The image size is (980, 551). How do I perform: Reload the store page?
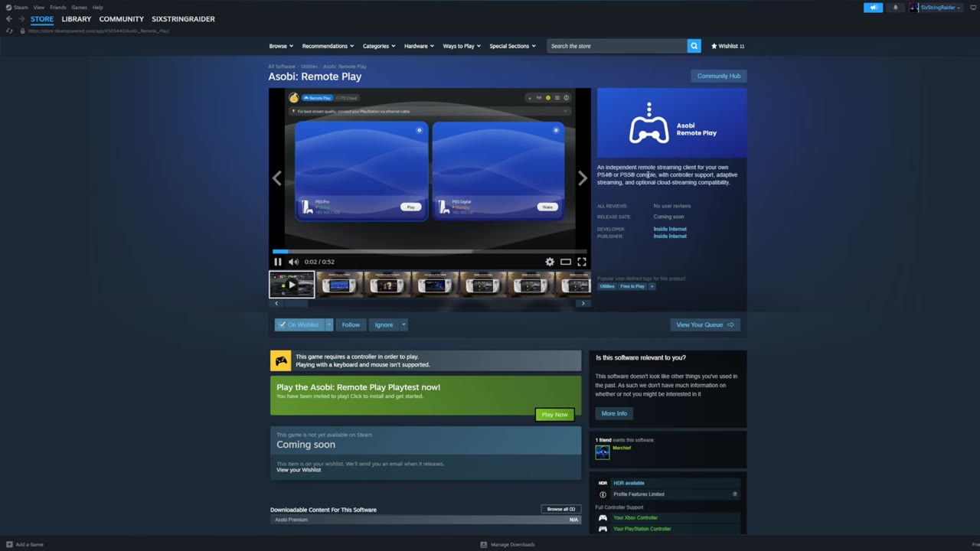click(x=9, y=31)
